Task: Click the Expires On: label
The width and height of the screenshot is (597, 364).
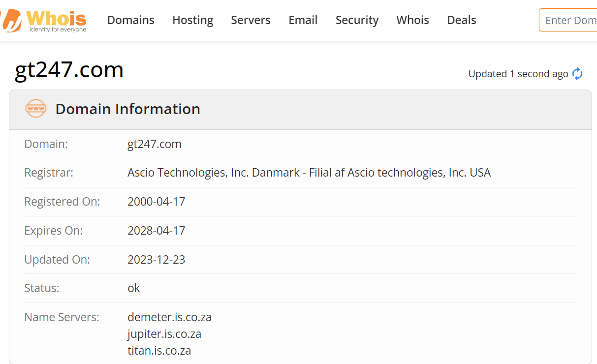Action: coord(54,231)
